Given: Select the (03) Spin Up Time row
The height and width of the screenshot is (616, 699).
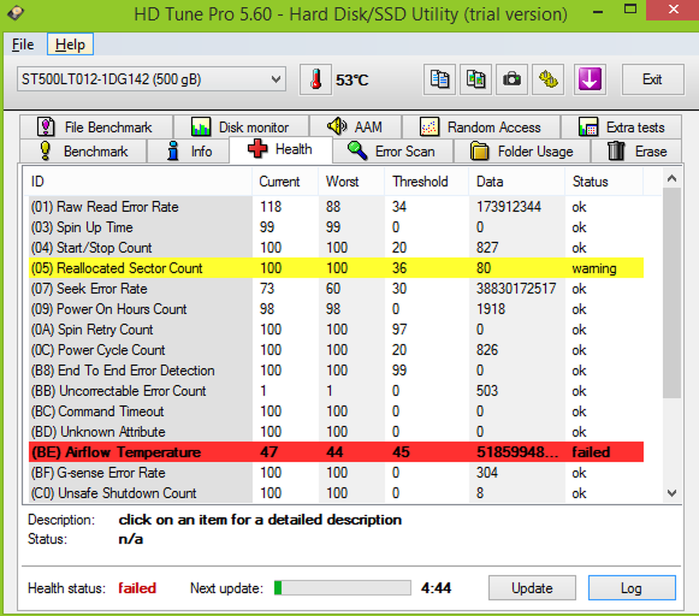Looking at the screenshot, I should [336, 227].
